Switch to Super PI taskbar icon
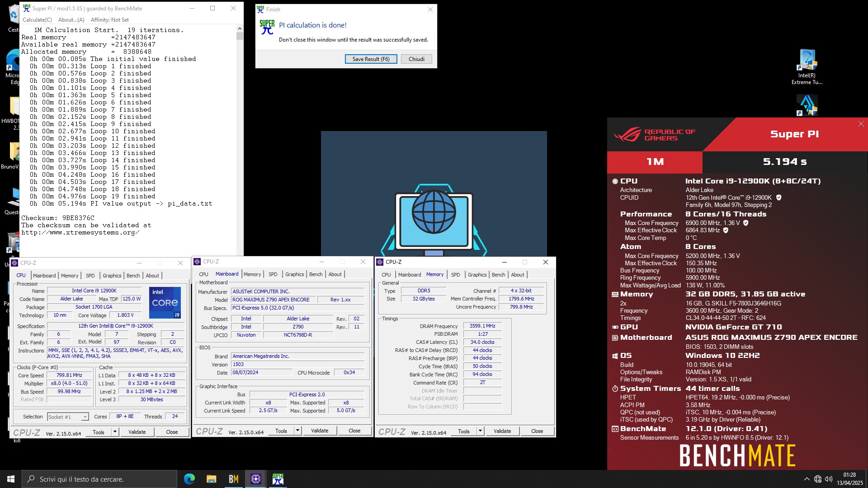The width and height of the screenshot is (868, 488). (278, 479)
